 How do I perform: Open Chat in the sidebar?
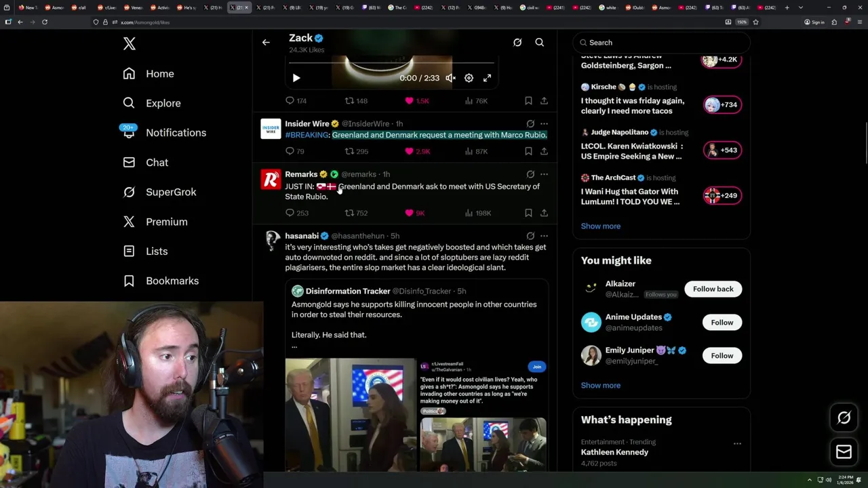(146, 163)
